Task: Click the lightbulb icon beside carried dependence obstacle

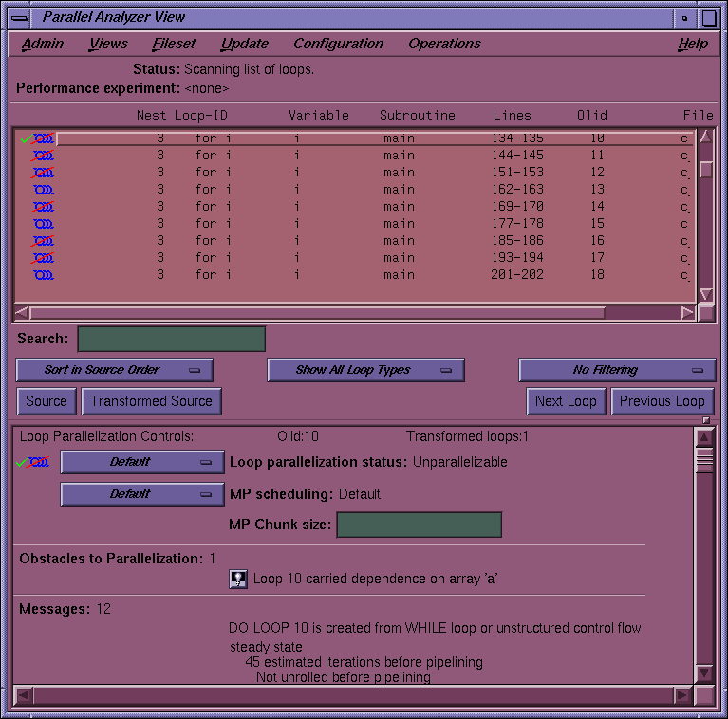Action: pos(238,579)
